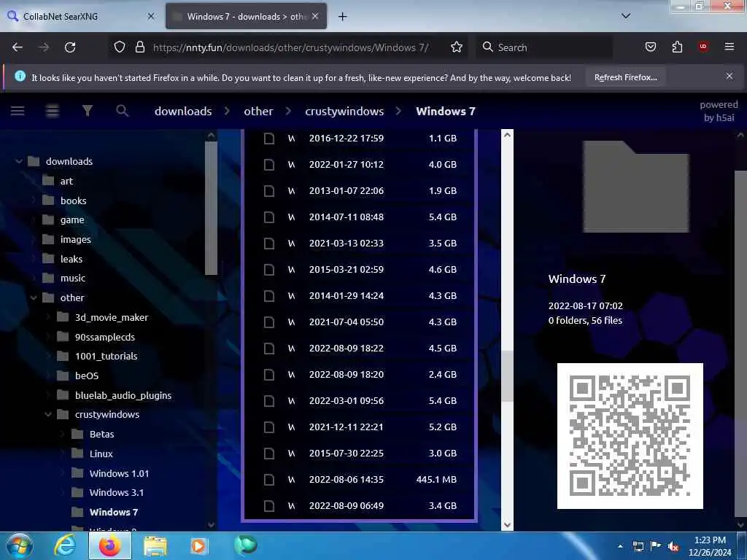Expand the Windows 1.01 folder arrow

pyautogui.click(x=63, y=473)
